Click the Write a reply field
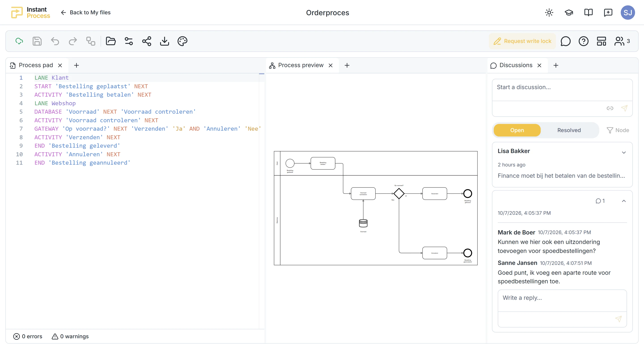This screenshot has width=644, height=349. click(x=562, y=300)
